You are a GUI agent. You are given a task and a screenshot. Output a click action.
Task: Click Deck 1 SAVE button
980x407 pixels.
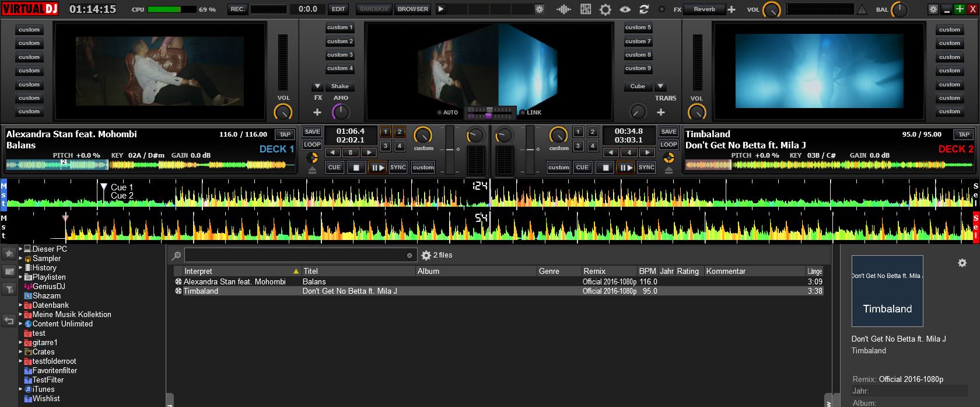312,132
